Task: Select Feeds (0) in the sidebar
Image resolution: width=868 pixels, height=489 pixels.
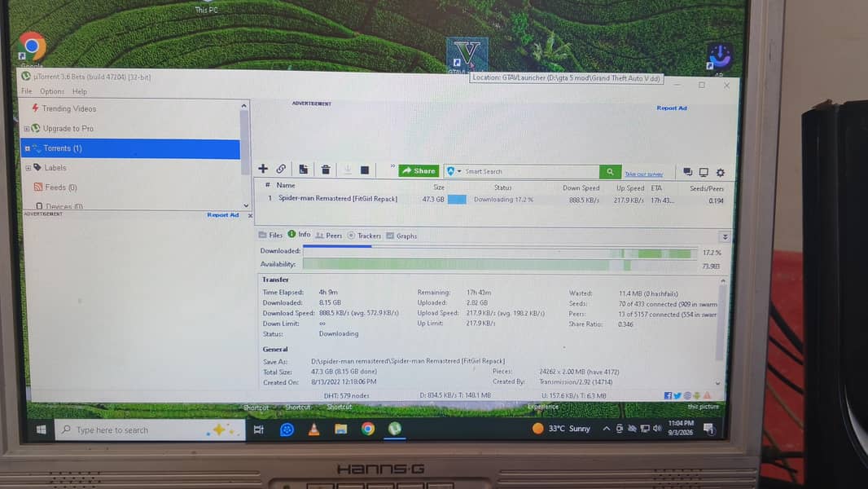Action: point(61,187)
